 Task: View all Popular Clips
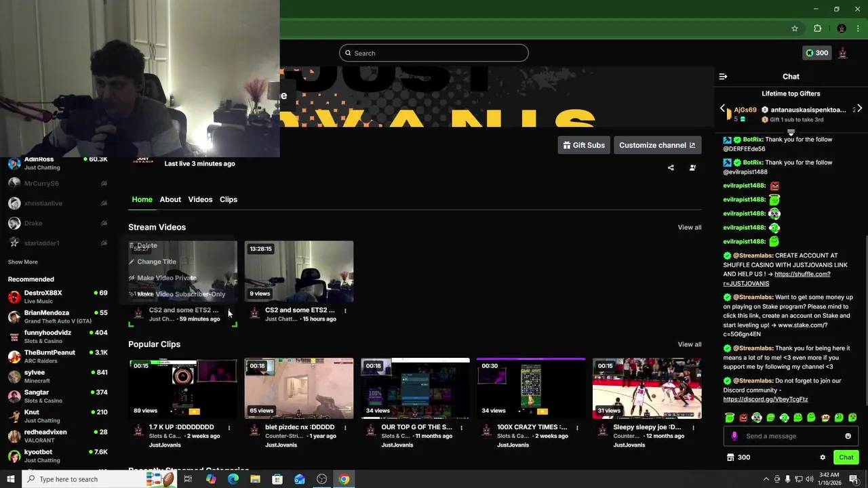coord(690,344)
